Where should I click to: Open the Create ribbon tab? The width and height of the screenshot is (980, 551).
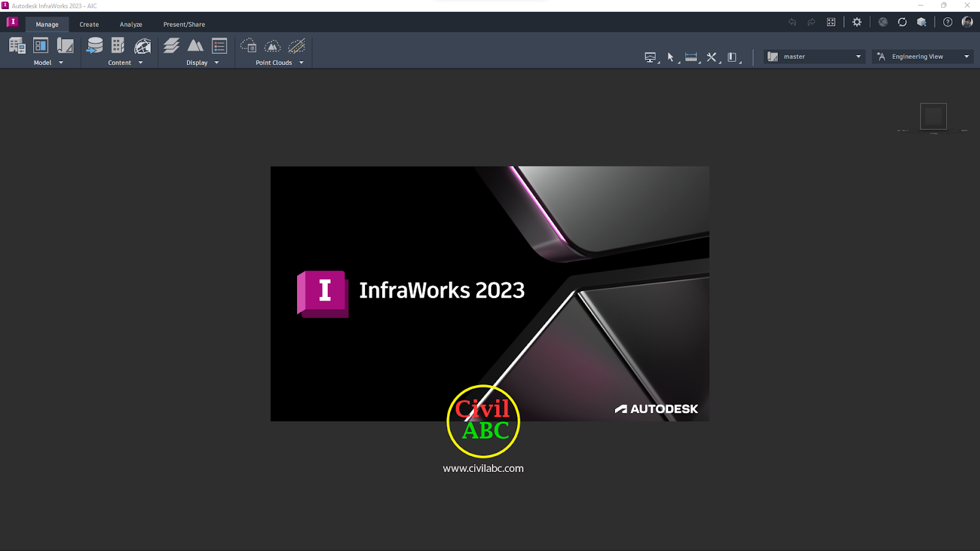coord(89,24)
